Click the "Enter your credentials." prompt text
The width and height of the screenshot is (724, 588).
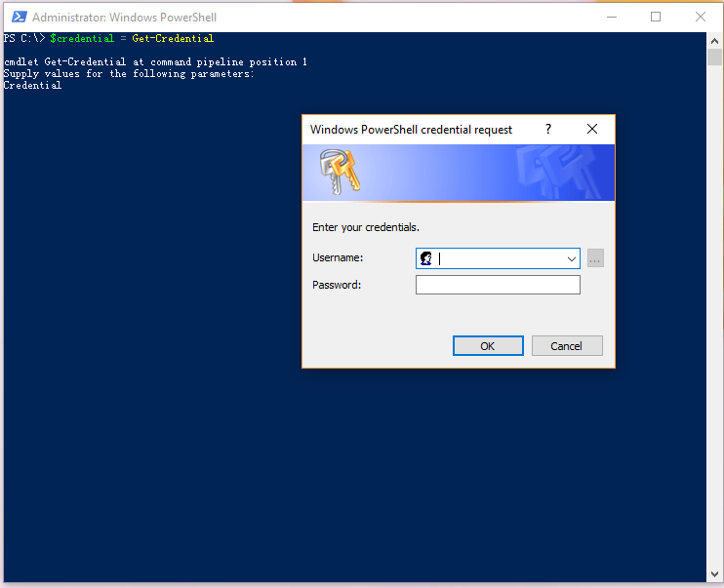click(365, 227)
